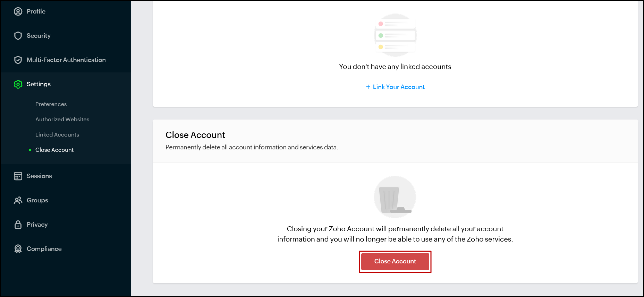Click the trash can illustration
The width and height of the screenshot is (644, 297).
pyautogui.click(x=395, y=197)
